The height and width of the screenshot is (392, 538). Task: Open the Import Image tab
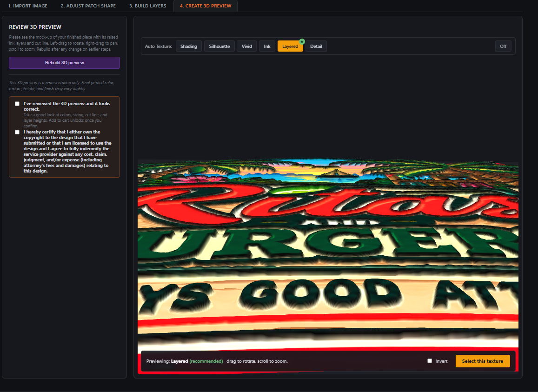coord(28,6)
